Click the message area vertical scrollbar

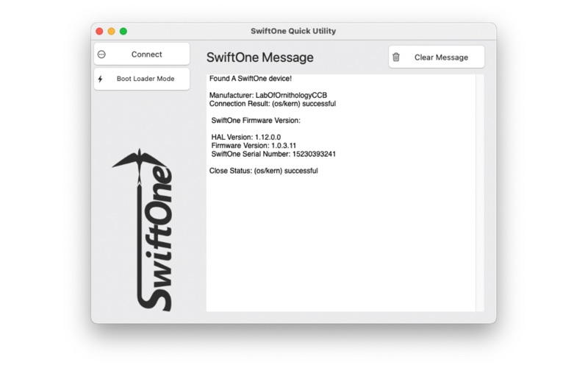(480, 191)
